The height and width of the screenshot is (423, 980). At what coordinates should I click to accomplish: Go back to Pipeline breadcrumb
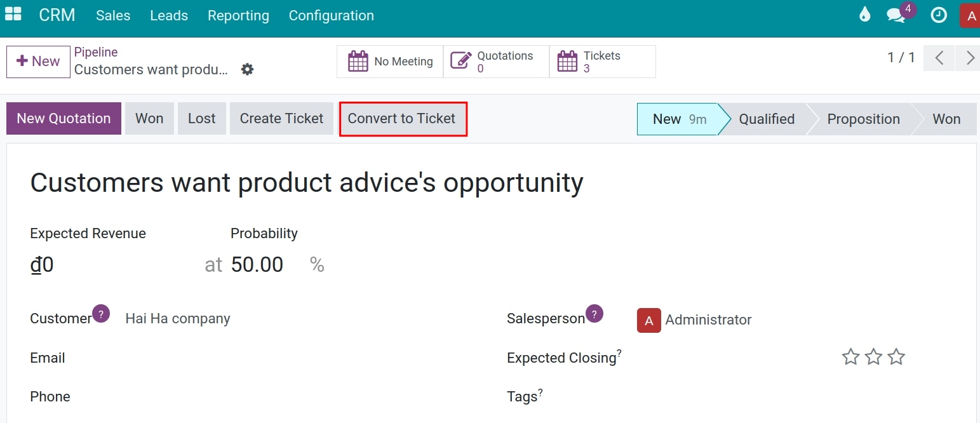(x=96, y=52)
